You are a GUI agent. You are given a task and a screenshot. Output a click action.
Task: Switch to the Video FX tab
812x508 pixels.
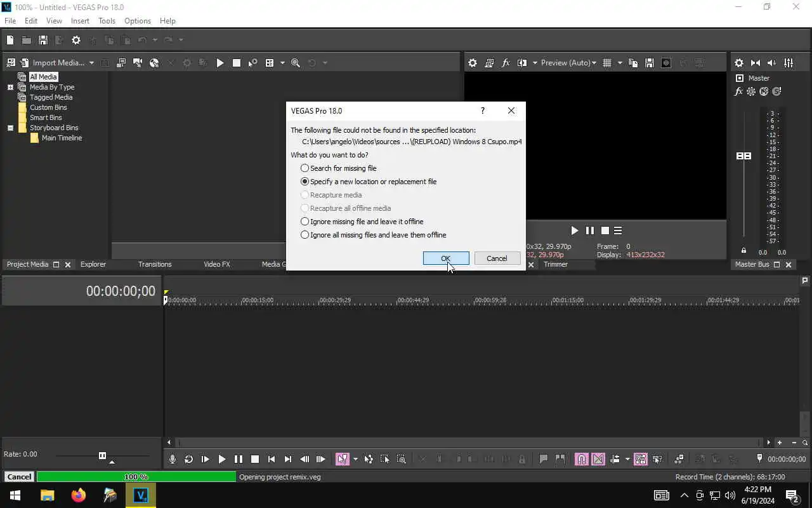[x=217, y=264]
